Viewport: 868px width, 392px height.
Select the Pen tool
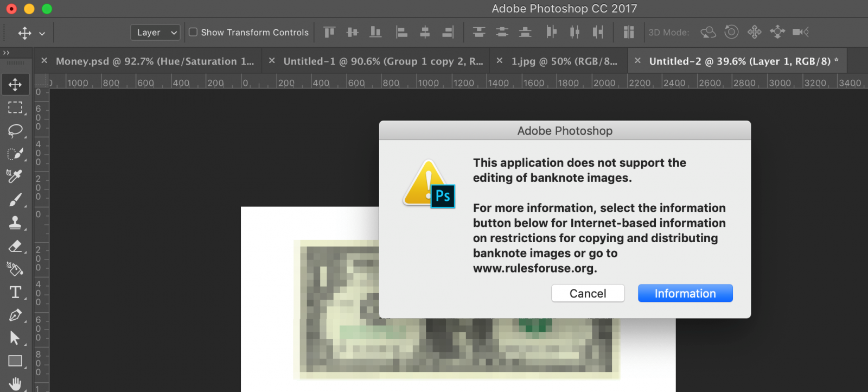15,315
